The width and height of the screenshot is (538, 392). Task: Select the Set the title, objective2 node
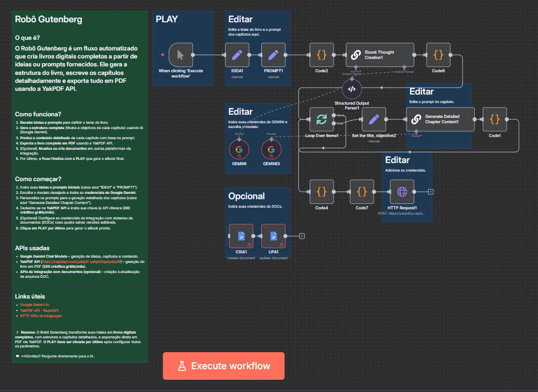374,119
